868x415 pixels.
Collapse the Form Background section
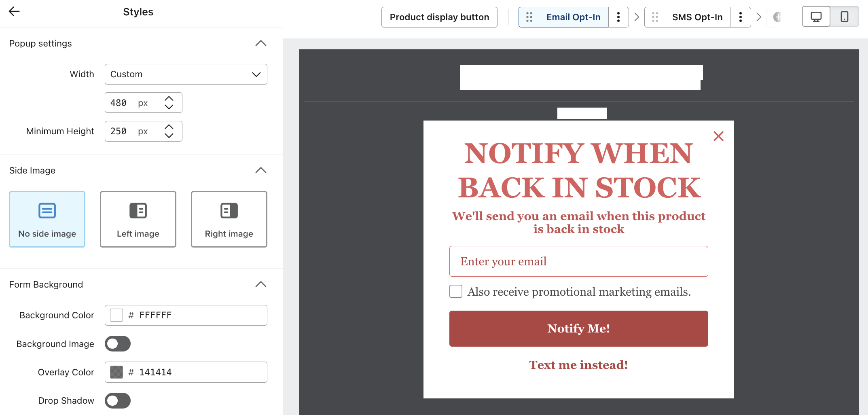point(261,284)
